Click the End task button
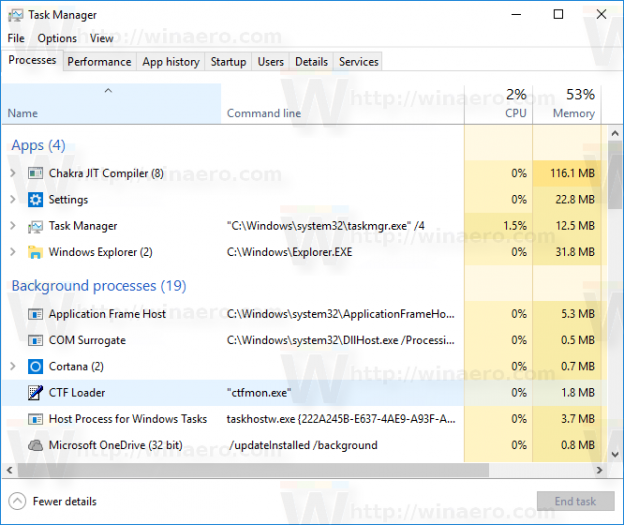The height and width of the screenshot is (525, 624). coord(575,502)
